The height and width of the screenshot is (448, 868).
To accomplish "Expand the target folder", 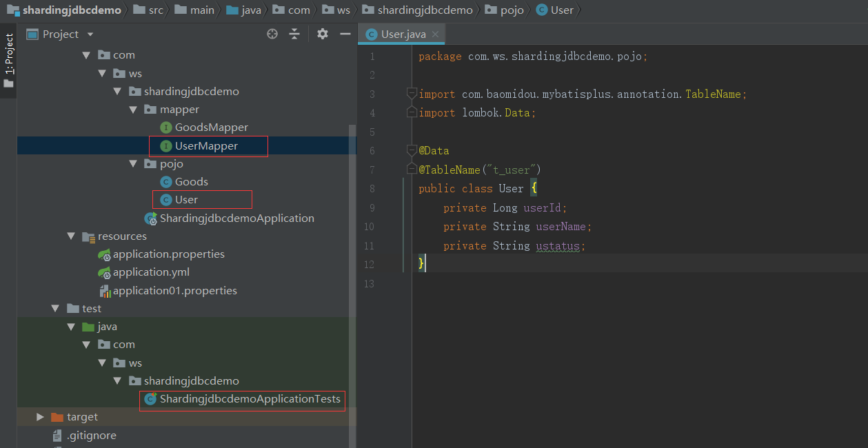I will [x=39, y=417].
